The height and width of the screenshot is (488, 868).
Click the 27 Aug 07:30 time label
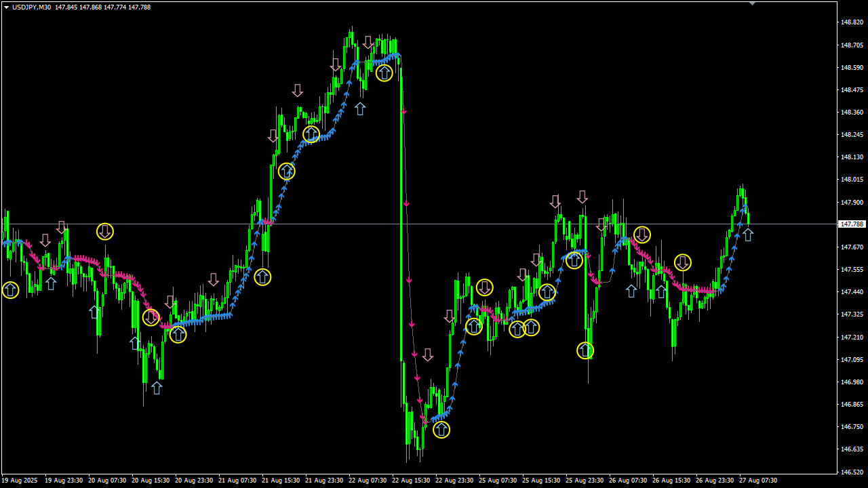coord(758,481)
